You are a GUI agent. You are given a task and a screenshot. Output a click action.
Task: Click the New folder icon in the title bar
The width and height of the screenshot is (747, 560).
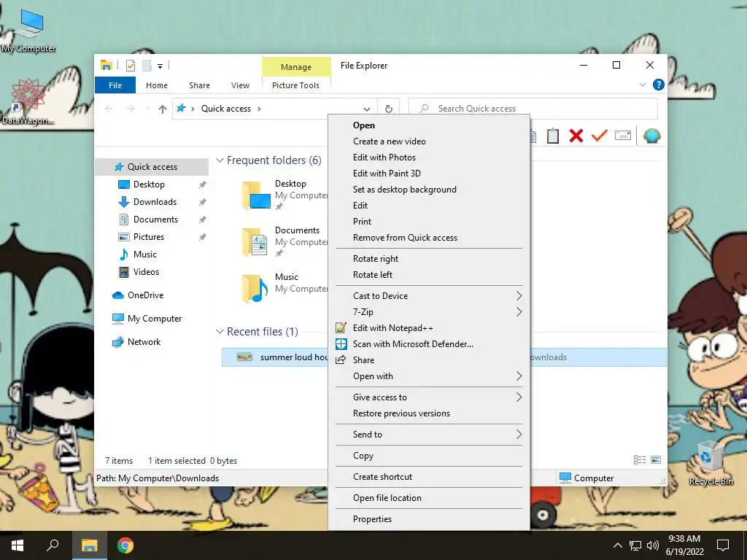(147, 66)
